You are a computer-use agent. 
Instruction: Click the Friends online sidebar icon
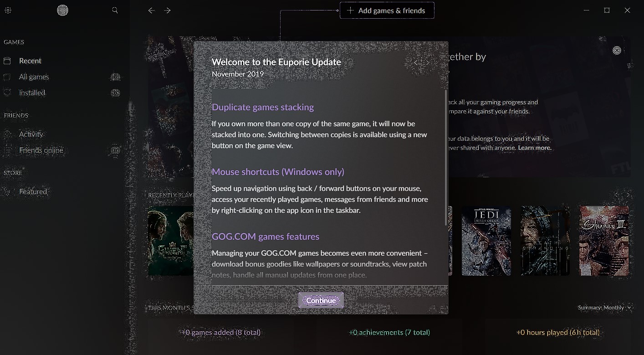[x=7, y=150]
